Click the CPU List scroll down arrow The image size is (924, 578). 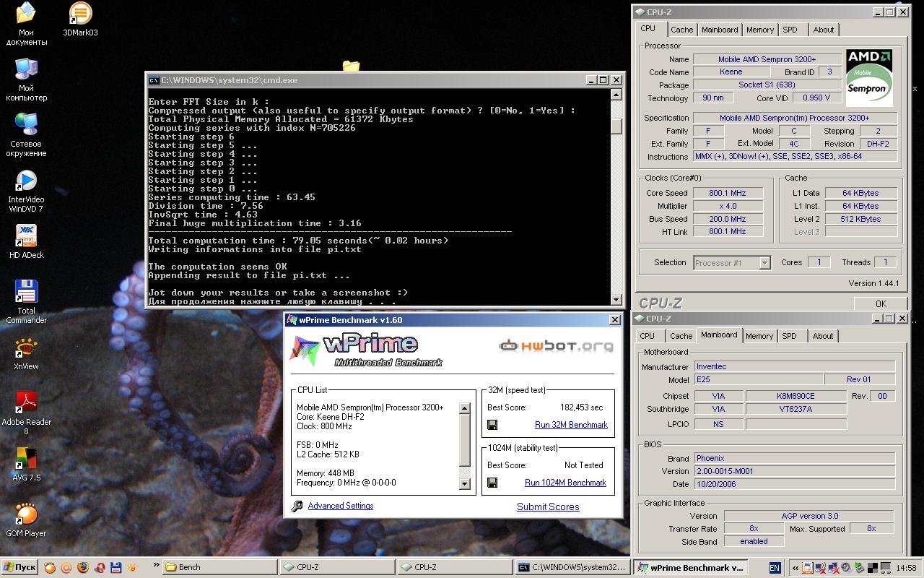click(x=465, y=484)
